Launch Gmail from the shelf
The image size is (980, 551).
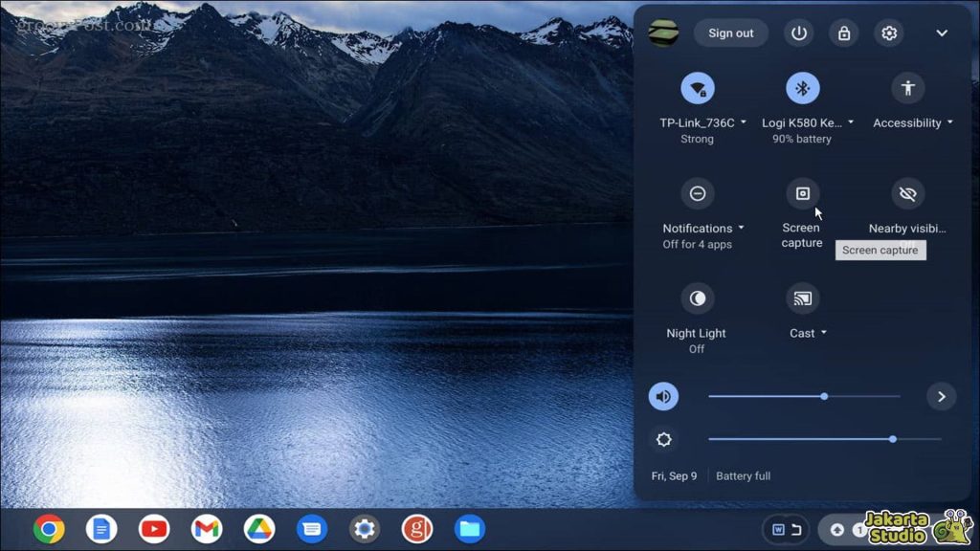(207, 528)
